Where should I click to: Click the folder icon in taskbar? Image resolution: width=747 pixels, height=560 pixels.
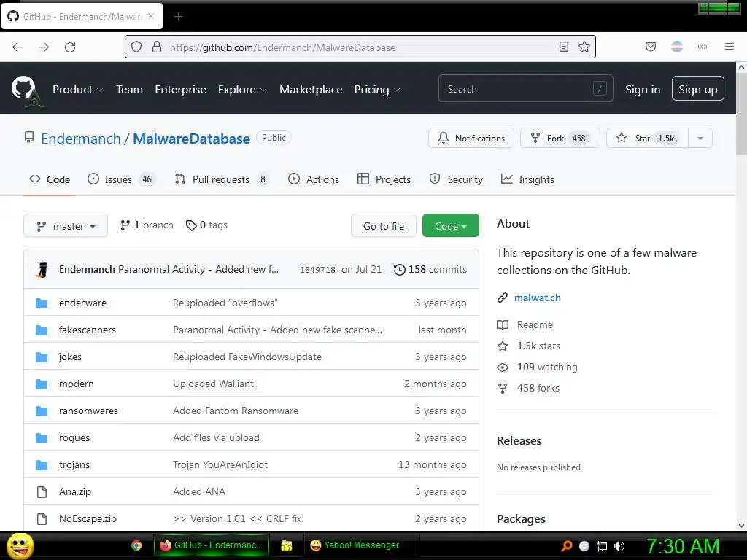pos(286,545)
